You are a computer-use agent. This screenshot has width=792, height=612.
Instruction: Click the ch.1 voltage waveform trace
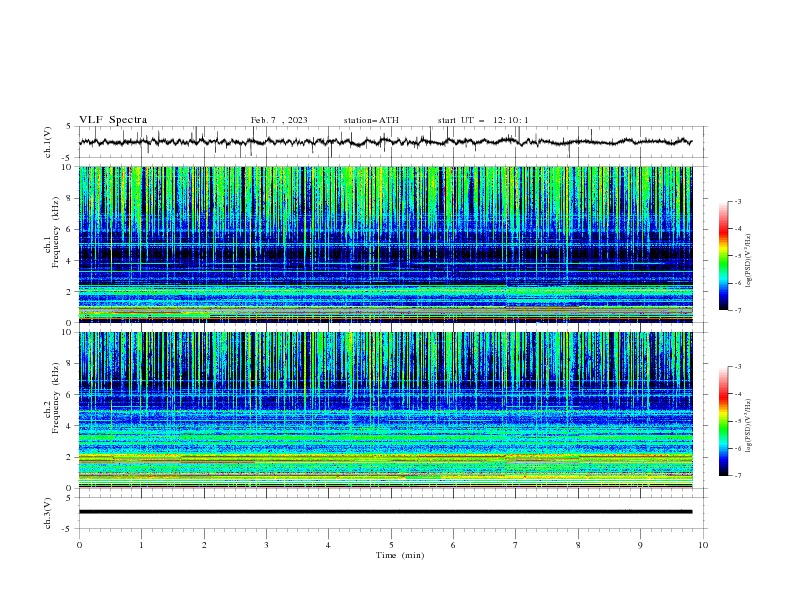(x=385, y=142)
